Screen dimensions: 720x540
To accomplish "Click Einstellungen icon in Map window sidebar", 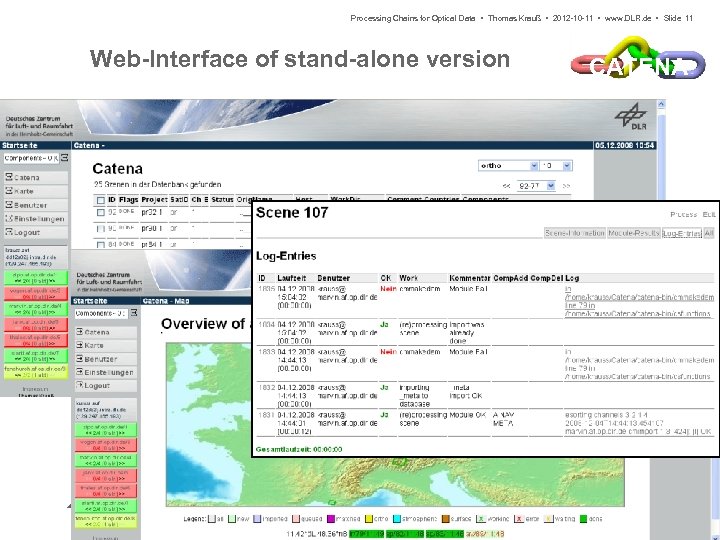I will point(79,371).
